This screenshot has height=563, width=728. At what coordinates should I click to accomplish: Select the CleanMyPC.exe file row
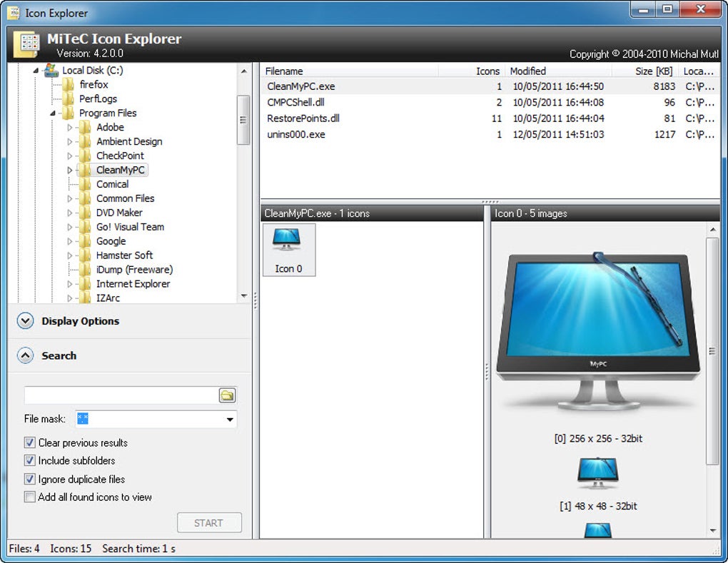tap(490, 86)
